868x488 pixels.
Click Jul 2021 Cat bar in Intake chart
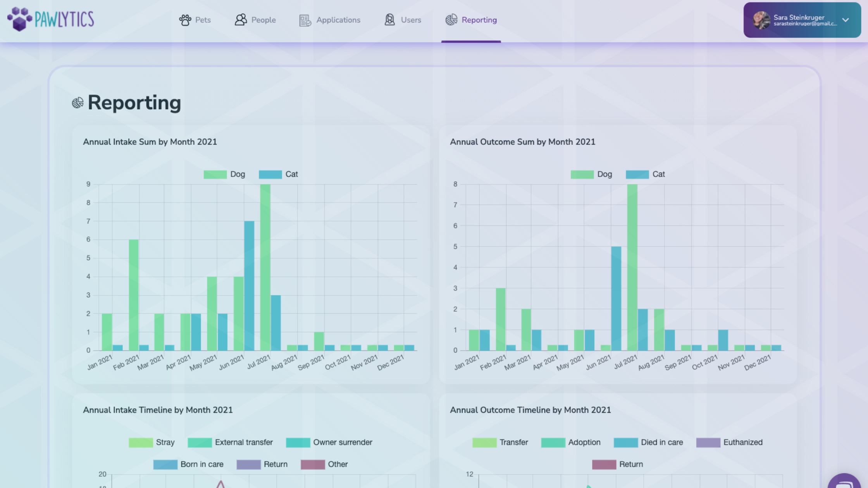tap(276, 323)
